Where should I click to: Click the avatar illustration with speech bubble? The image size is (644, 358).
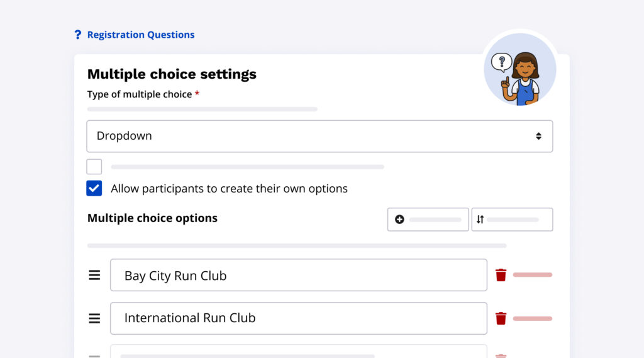[x=519, y=70]
